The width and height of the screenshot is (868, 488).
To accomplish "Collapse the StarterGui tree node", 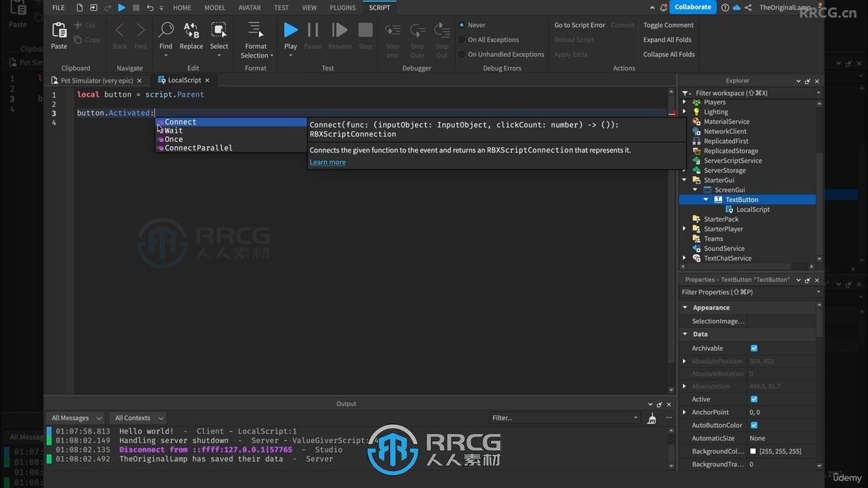I will pyautogui.click(x=684, y=180).
